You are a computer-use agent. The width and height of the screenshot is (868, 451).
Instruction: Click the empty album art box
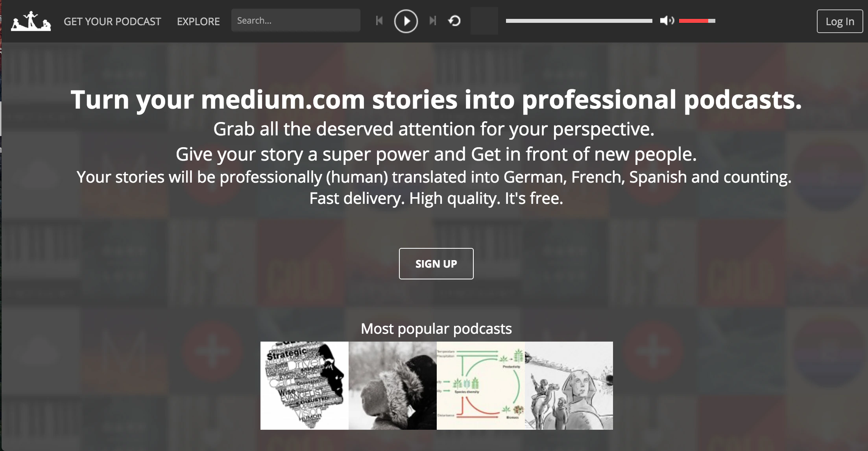(484, 21)
